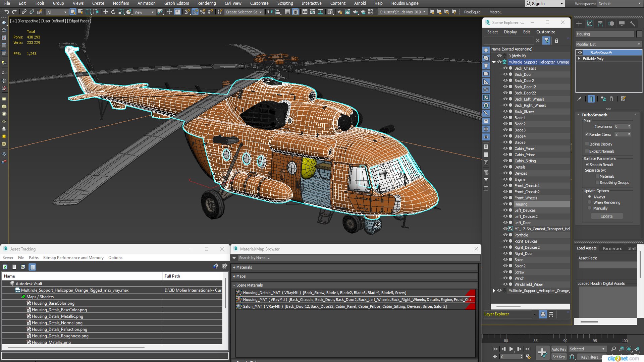Hide the Back_Chassis object eye icon
Viewport: 644px width, 362px height.
coord(505,68)
